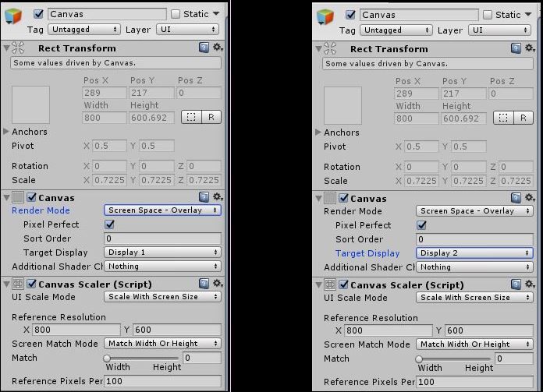The height and width of the screenshot is (392, 543).
Task: Open Rect Transform help icon in right inspector
Action: pyautogui.click(x=516, y=48)
